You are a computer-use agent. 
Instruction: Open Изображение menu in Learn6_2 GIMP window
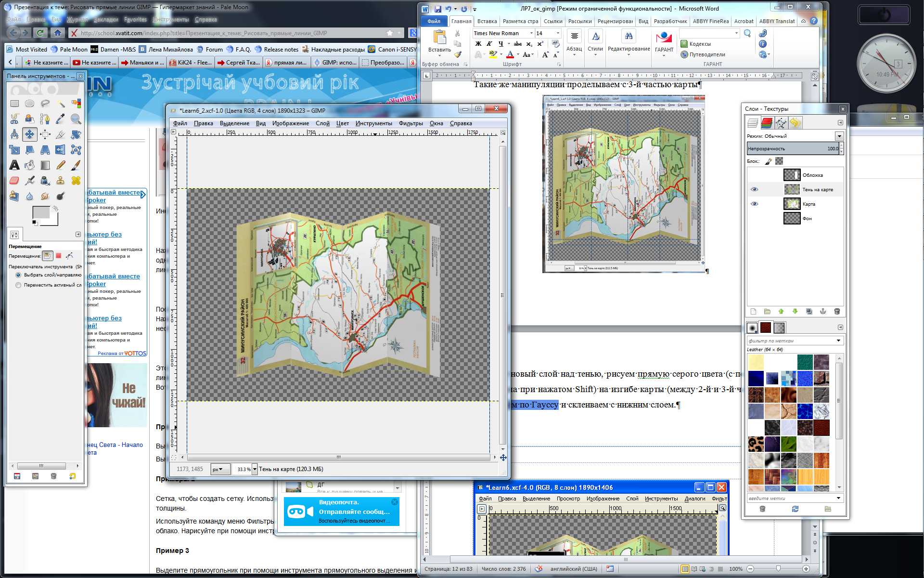(290, 123)
